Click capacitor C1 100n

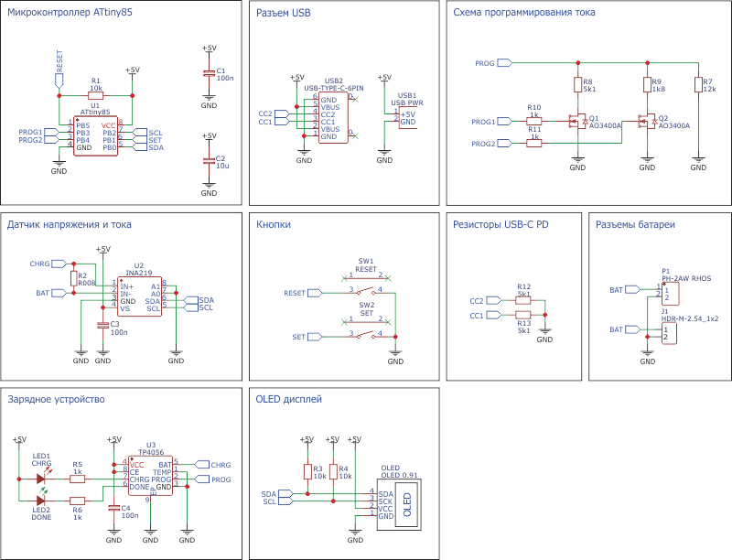(x=209, y=74)
